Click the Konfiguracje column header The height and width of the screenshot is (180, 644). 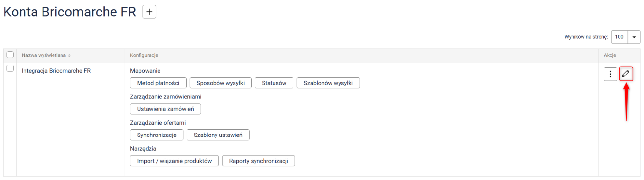[x=144, y=55]
